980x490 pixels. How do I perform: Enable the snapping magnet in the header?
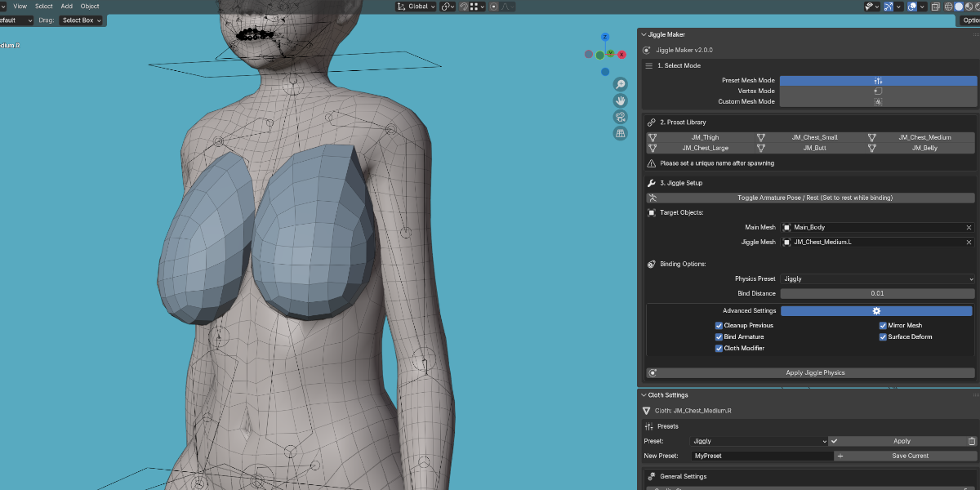(x=464, y=7)
